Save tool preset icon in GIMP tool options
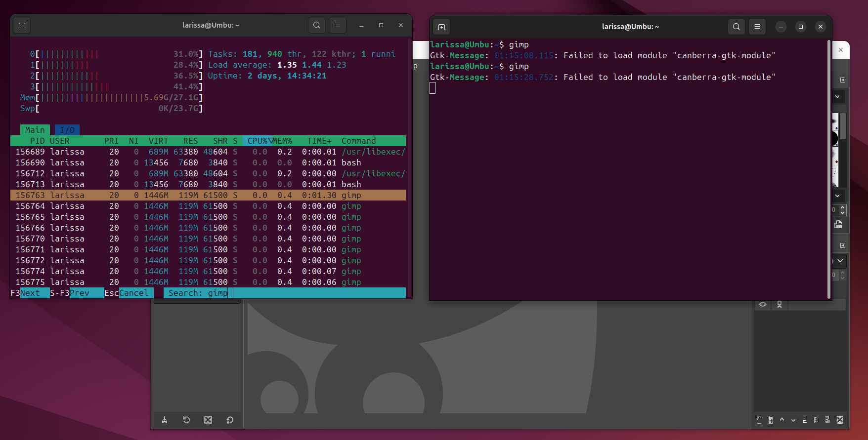868x440 pixels. coord(165,420)
